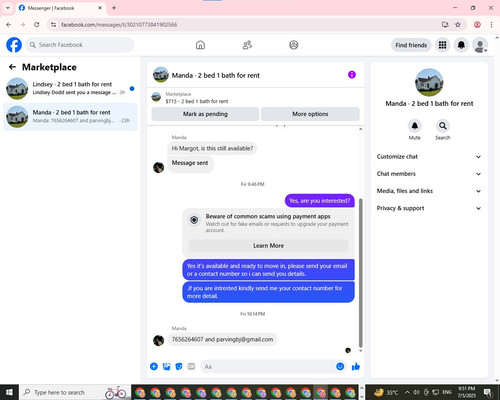The width and height of the screenshot is (500, 400).
Task: Open the notifications bell in Facebook header
Action: (461, 45)
